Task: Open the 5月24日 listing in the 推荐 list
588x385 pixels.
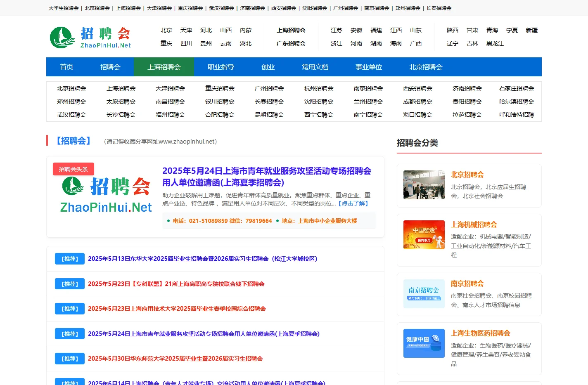Action: pyautogui.click(x=204, y=334)
